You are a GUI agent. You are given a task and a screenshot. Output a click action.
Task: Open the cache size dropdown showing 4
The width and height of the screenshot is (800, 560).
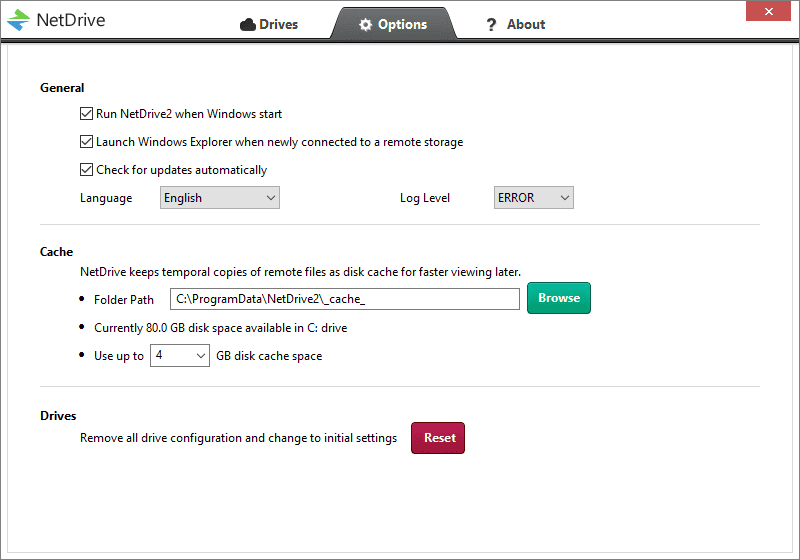(x=179, y=355)
